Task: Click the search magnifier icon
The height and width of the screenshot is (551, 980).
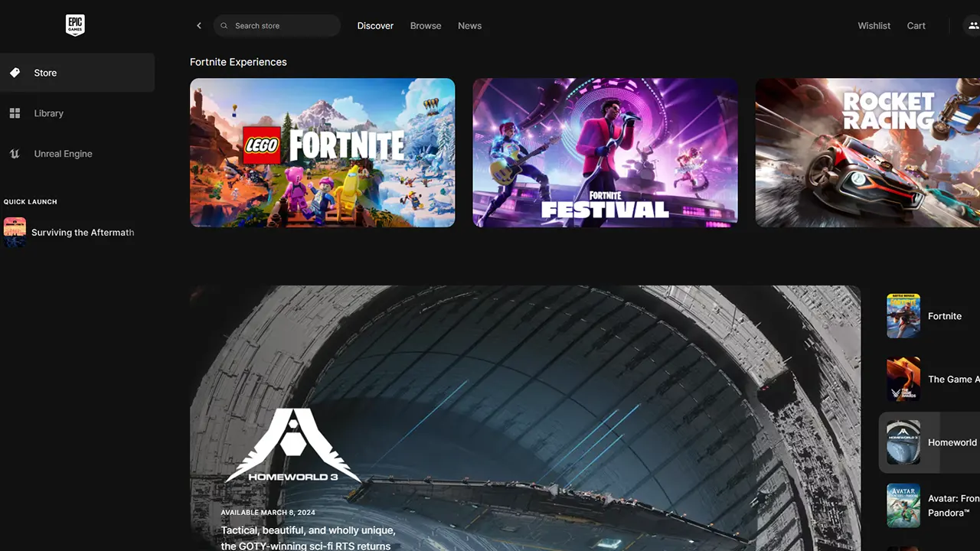Action: point(224,26)
